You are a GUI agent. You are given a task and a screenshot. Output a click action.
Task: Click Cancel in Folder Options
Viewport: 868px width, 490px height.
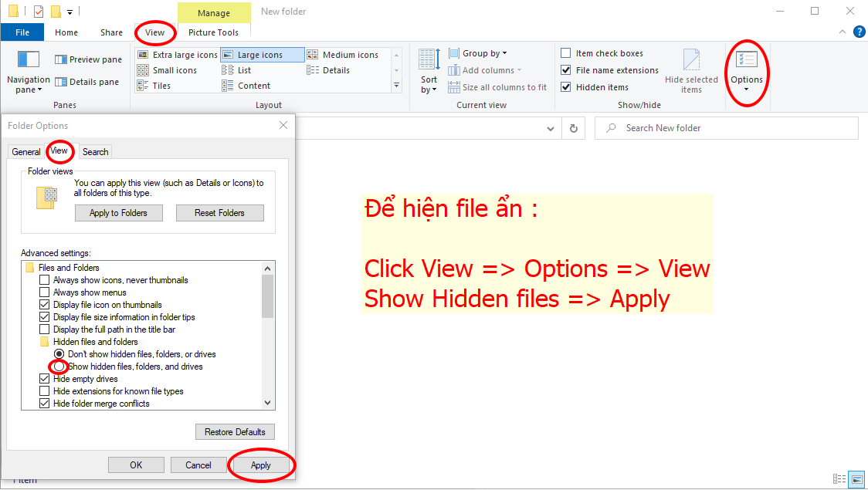(x=198, y=465)
